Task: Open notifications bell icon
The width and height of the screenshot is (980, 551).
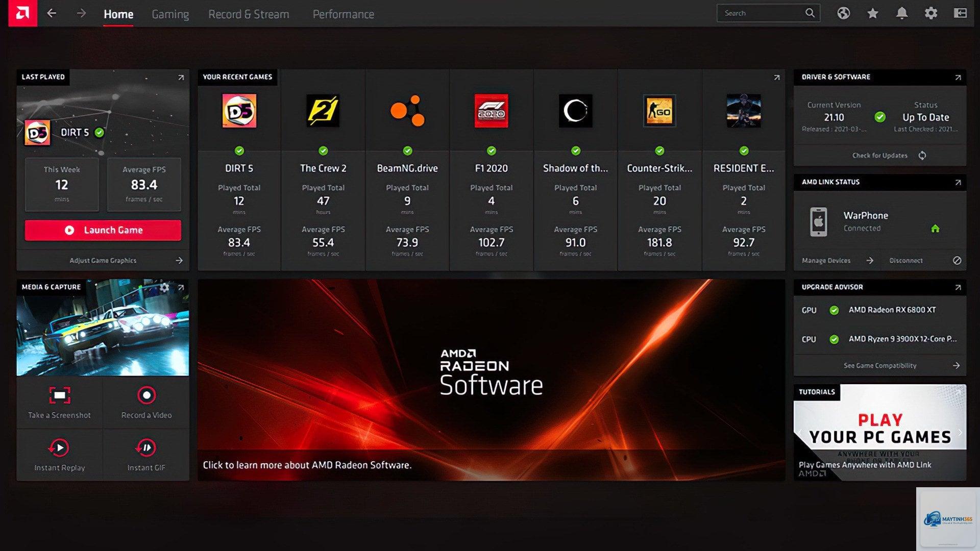Action: (902, 13)
